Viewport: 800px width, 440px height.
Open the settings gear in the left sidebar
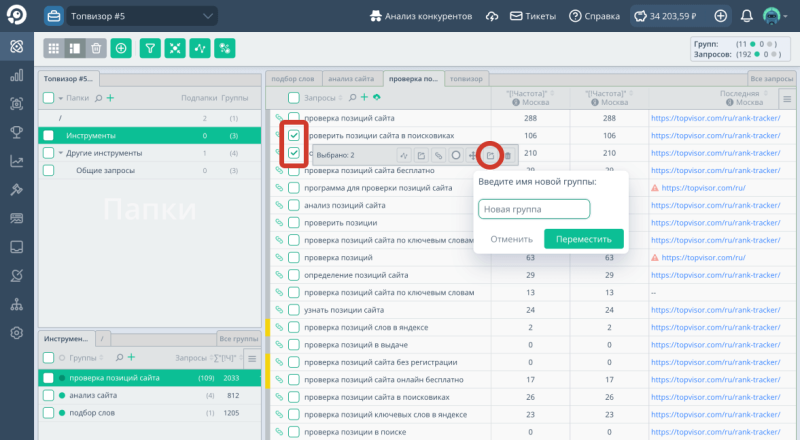[x=16, y=333]
